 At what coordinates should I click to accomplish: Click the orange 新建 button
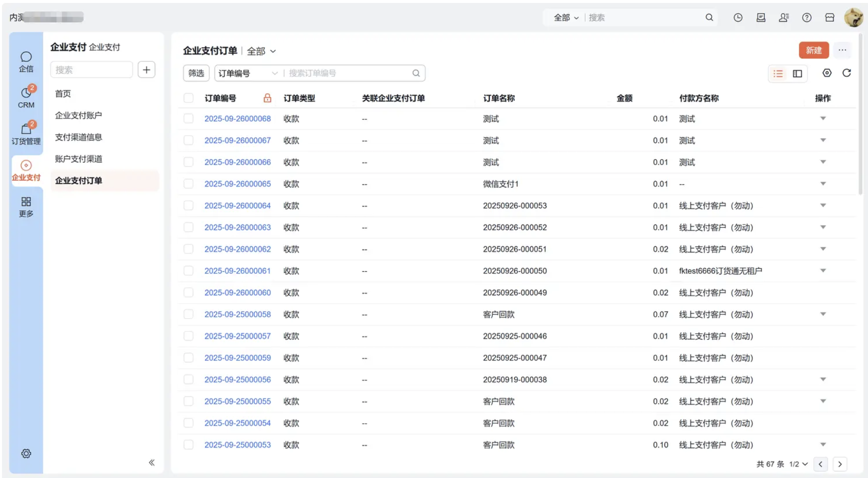814,50
